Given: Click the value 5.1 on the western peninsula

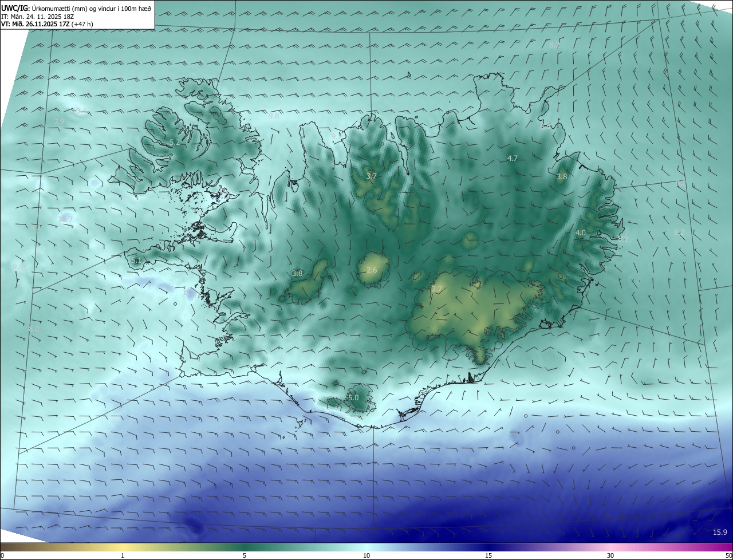Looking at the screenshot, I should (136, 261).
